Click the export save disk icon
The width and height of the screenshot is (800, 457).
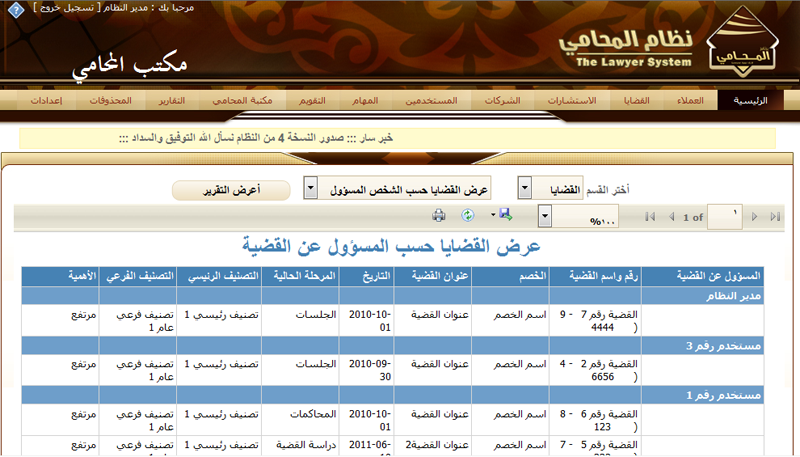click(506, 215)
